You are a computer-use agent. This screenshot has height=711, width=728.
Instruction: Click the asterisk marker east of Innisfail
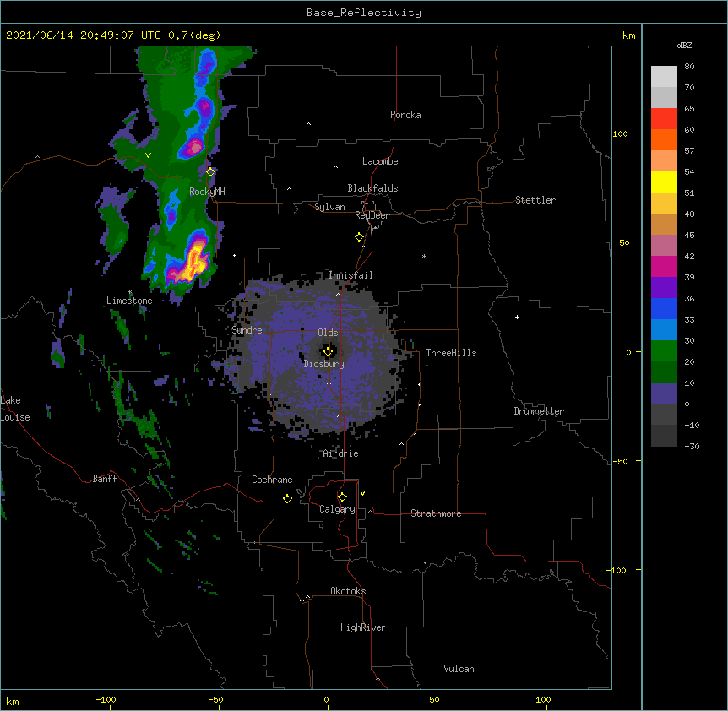tap(424, 256)
